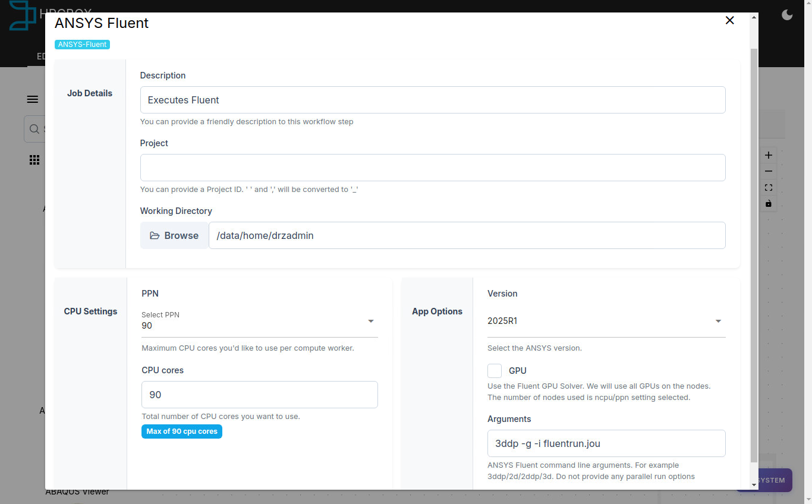This screenshot has width=812, height=504.
Task: Click Max of 90 cpu cores badge
Action: coord(182,431)
